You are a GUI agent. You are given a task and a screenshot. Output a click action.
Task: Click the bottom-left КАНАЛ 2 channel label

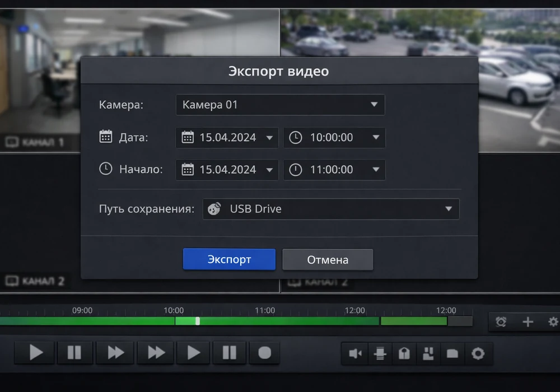pos(43,281)
